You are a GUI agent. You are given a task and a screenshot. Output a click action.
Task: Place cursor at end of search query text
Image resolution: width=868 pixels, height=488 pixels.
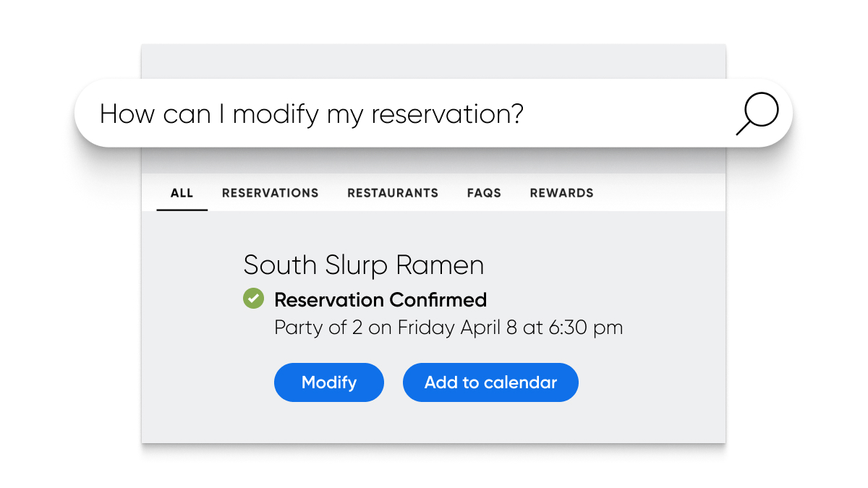pyautogui.click(x=524, y=114)
